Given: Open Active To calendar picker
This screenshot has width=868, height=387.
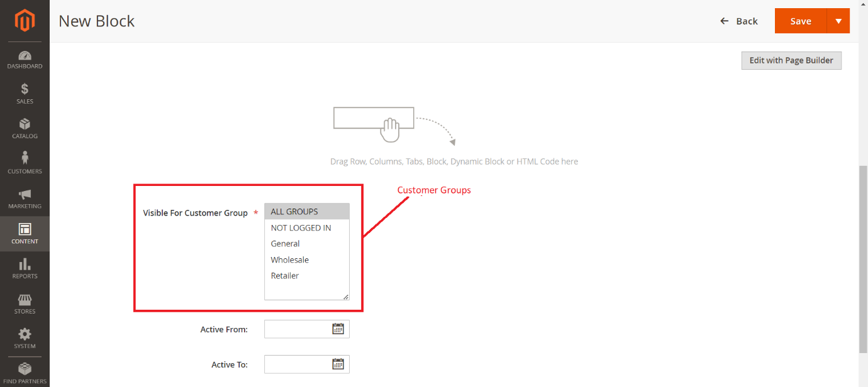Looking at the screenshot, I should click(338, 364).
